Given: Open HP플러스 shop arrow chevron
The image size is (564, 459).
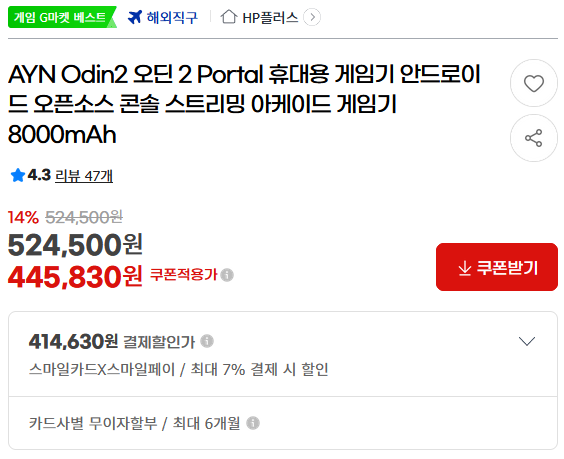Looking at the screenshot, I should (x=312, y=17).
